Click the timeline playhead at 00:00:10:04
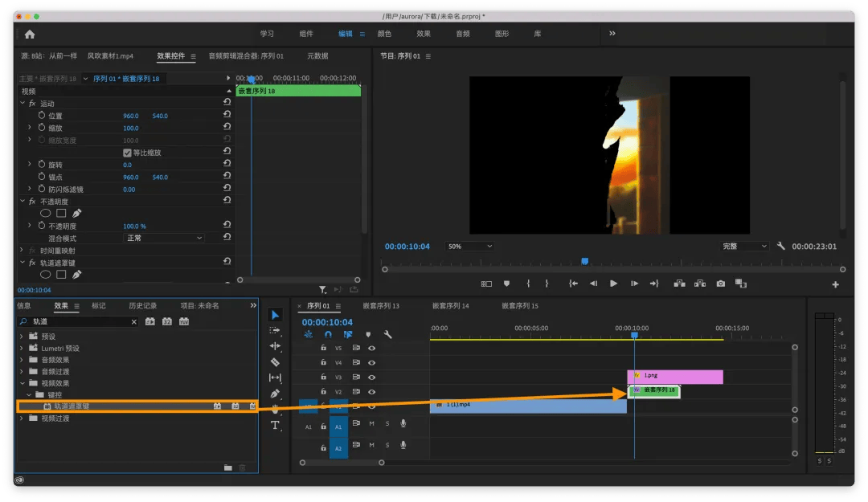Image resolution: width=868 pixels, height=502 pixels. point(634,335)
